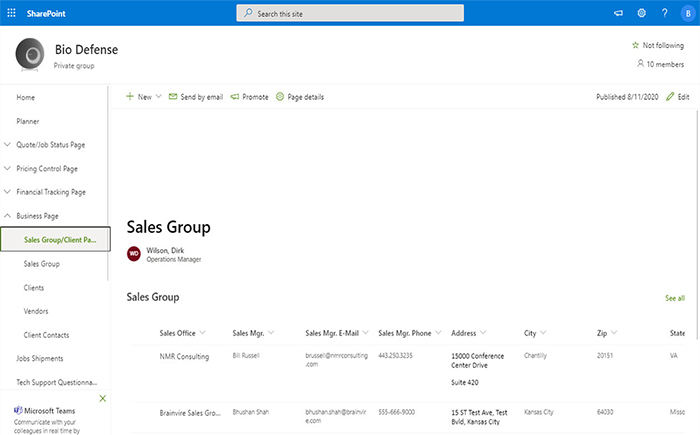Open Sales Mgr. Phone column dropdown
This screenshot has width=700, height=435.
(x=438, y=332)
